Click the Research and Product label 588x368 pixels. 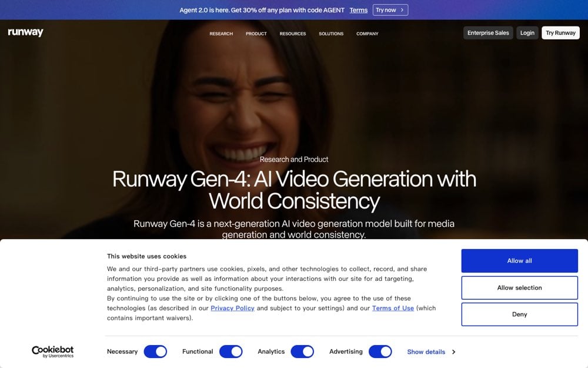(x=293, y=159)
